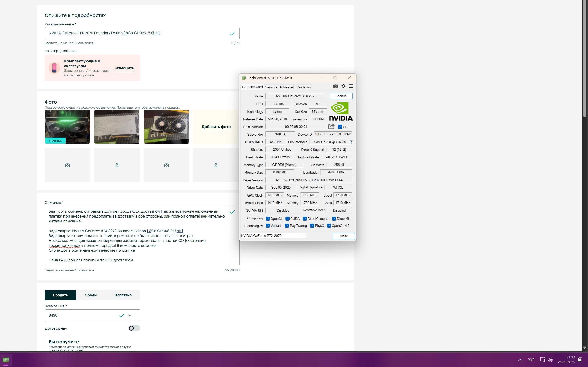Viewport: 588px width, 367px height.
Task: Toggle the UEFI checkbox
Action: (340, 127)
